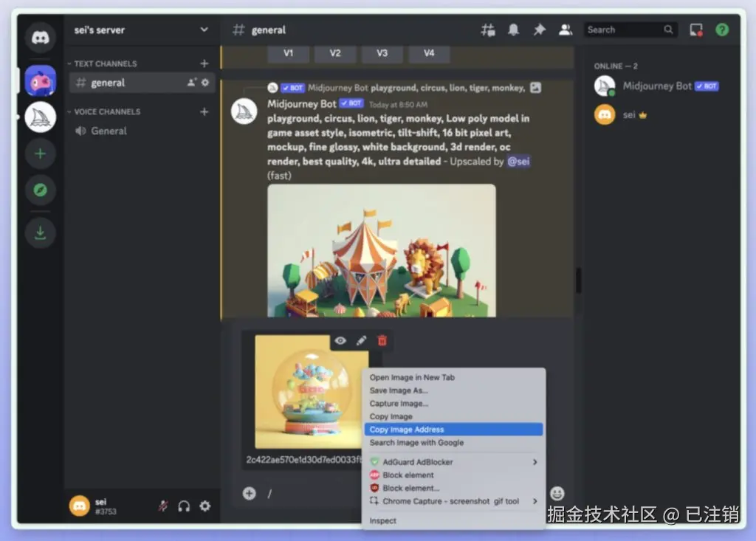The height and width of the screenshot is (541, 756).
Task: Select Midjourney Bot in member list
Action: (x=658, y=87)
